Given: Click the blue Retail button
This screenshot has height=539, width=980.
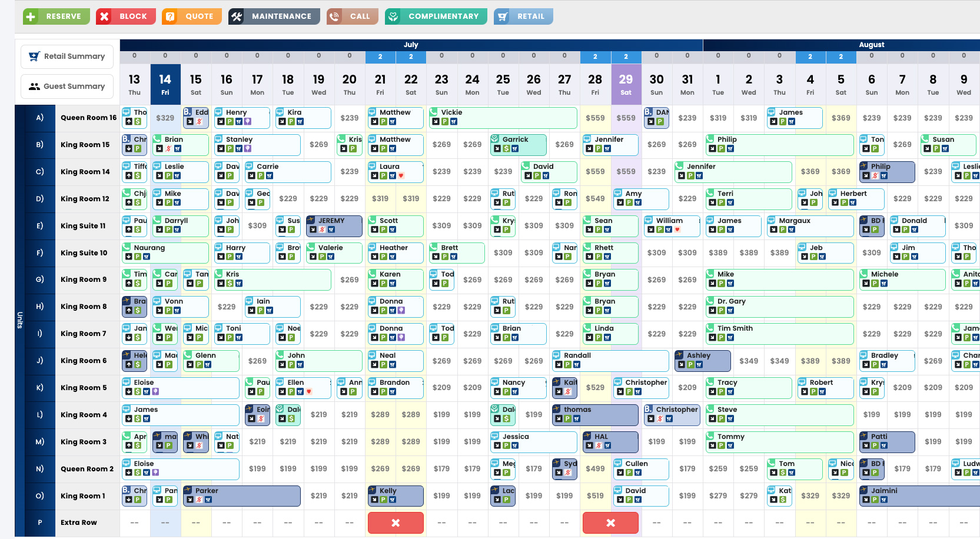Looking at the screenshot, I should (523, 16).
